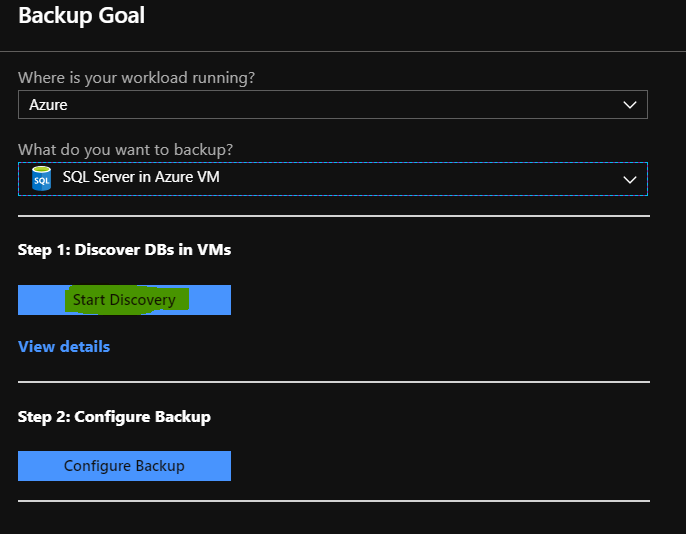Click the Start Discovery button
The width and height of the screenshot is (686, 534).
pyautogui.click(x=124, y=300)
